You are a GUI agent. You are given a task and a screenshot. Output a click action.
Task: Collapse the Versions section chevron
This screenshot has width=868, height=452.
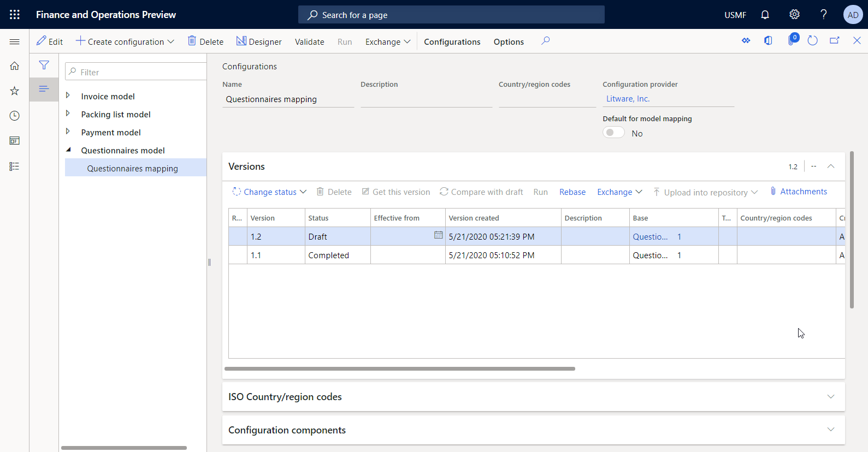tap(831, 166)
